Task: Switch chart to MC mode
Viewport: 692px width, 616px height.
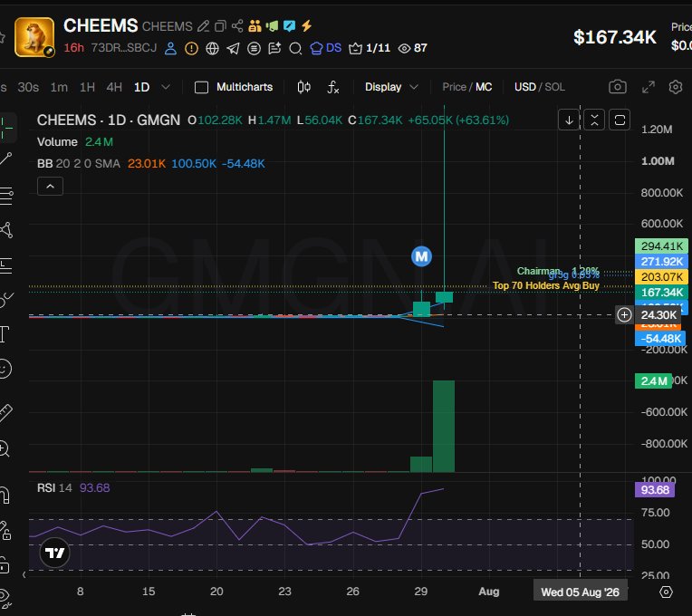Action: click(484, 87)
